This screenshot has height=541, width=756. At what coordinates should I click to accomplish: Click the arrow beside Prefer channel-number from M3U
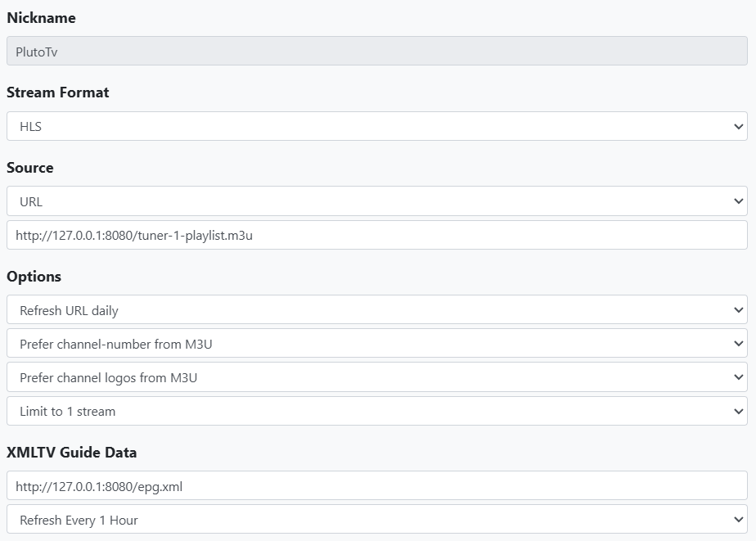click(739, 344)
